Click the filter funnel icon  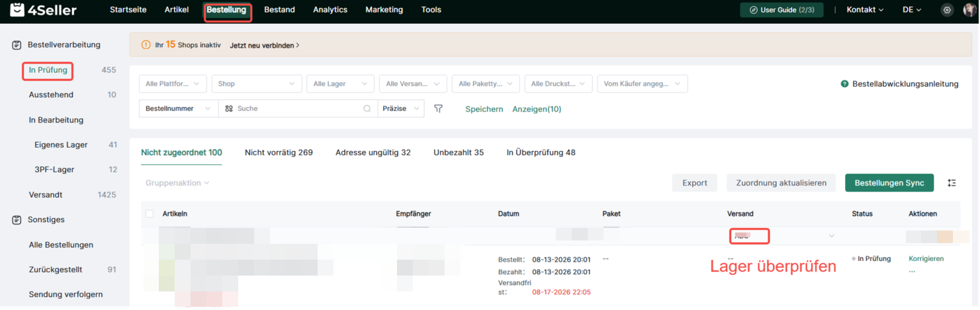438,109
